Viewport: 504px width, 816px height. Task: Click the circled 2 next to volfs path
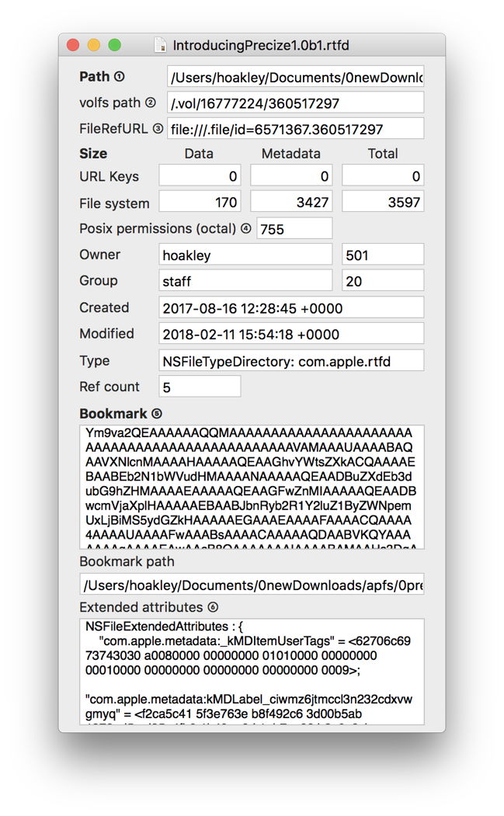coord(151,102)
